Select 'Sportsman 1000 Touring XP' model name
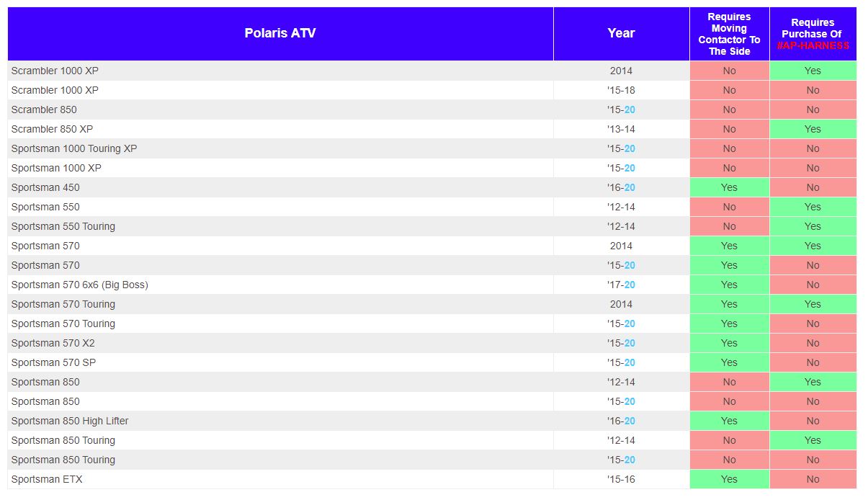The image size is (868, 500). (x=74, y=148)
